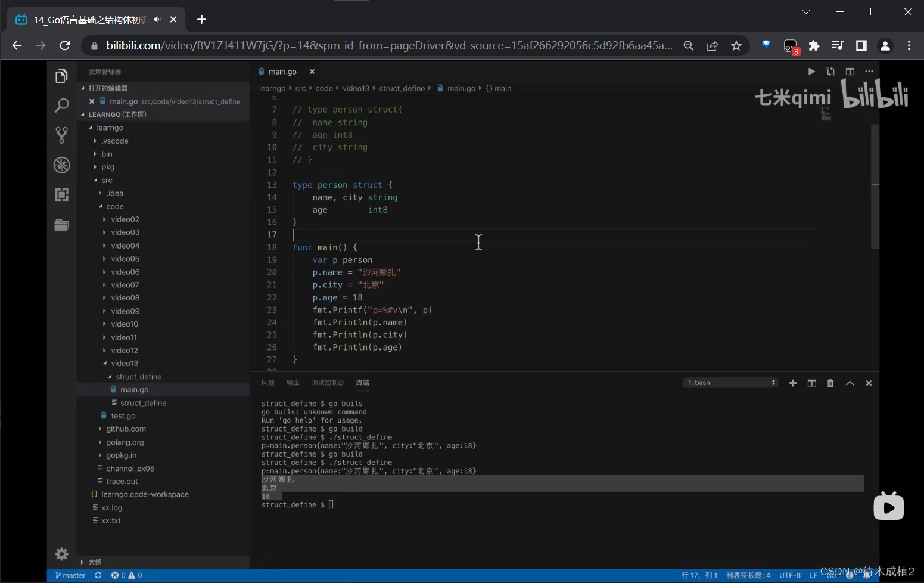Screen dimensions: 924x583
Task: Kill terminal with the trash icon
Action: pos(830,383)
